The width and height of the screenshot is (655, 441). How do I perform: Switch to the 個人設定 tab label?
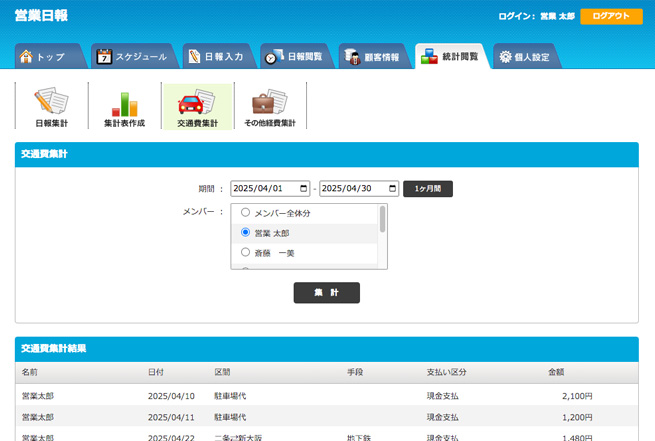[532, 57]
